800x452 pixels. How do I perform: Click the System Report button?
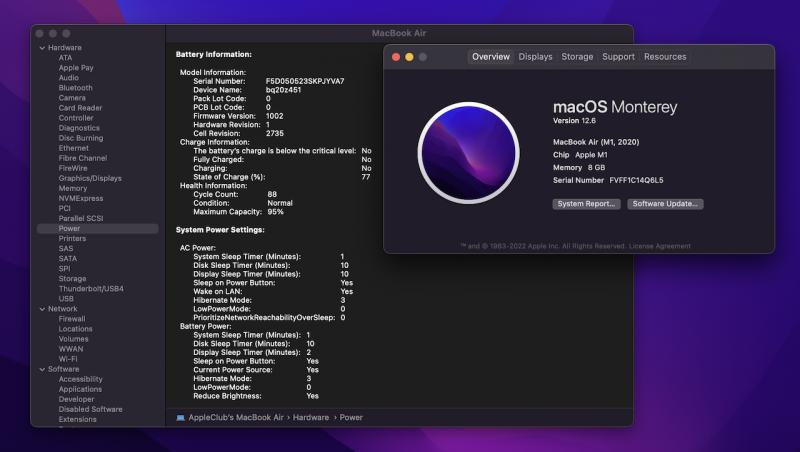(586, 204)
